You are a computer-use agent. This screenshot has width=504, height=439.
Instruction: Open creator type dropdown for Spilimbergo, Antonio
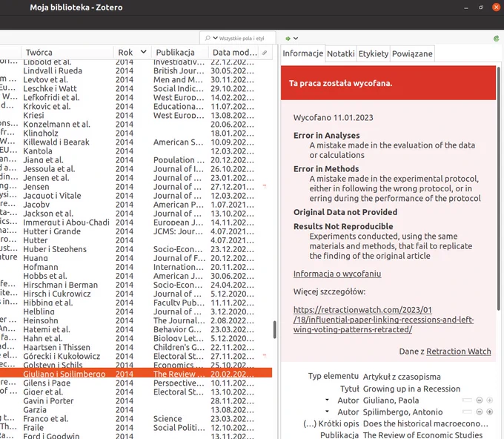coord(327,412)
